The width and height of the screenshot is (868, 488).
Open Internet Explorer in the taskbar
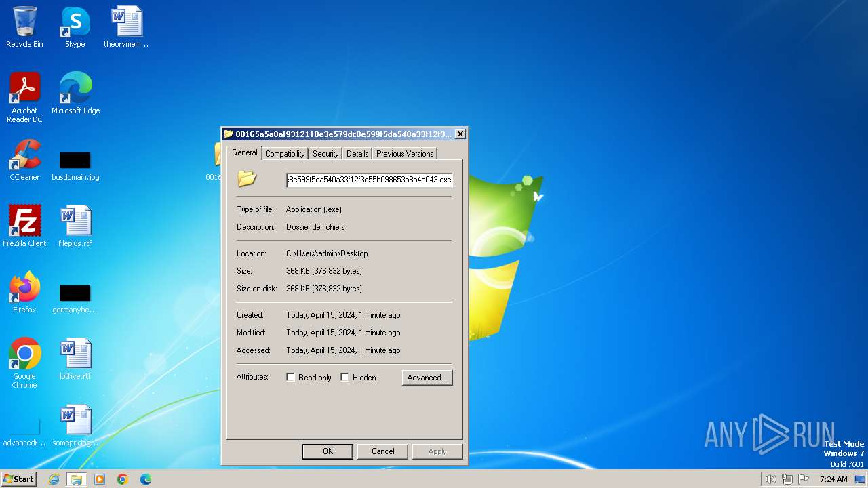point(54,479)
